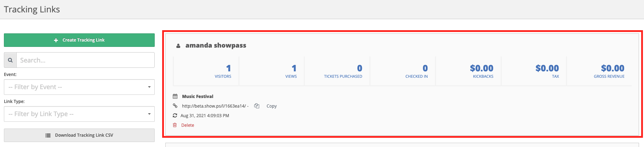The image size is (644, 147).
Task: Download Tracking Link CSV
Action: [x=79, y=135]
